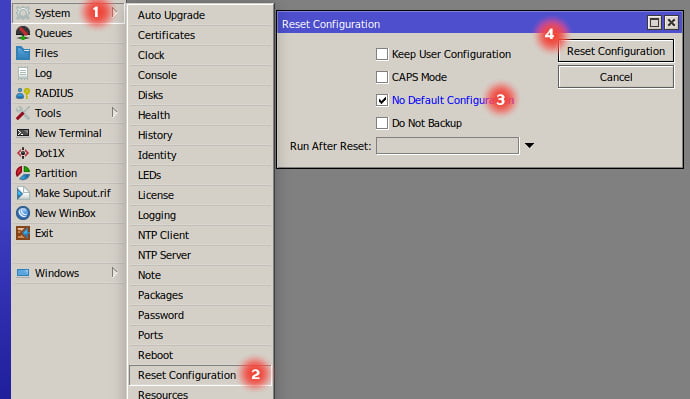Enable Keep User Configuration checkbox
This screenshot has width=690, height=399.
coord(382,54)
